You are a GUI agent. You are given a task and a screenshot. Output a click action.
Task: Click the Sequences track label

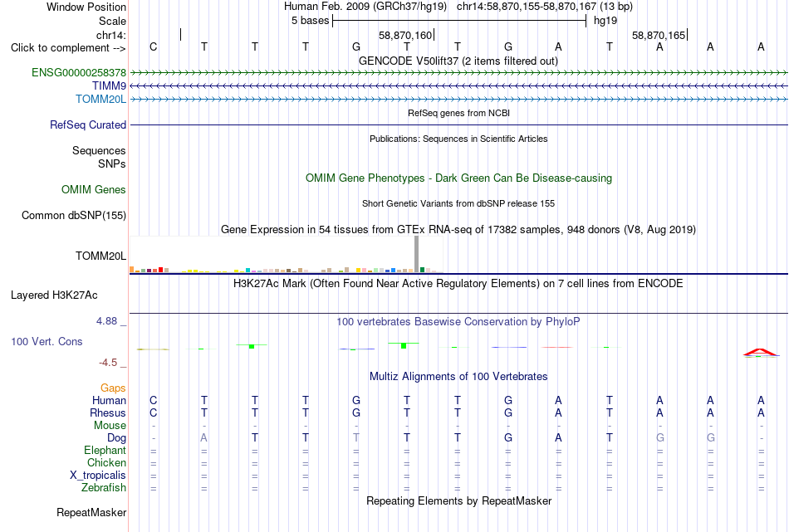pos(99,150)
